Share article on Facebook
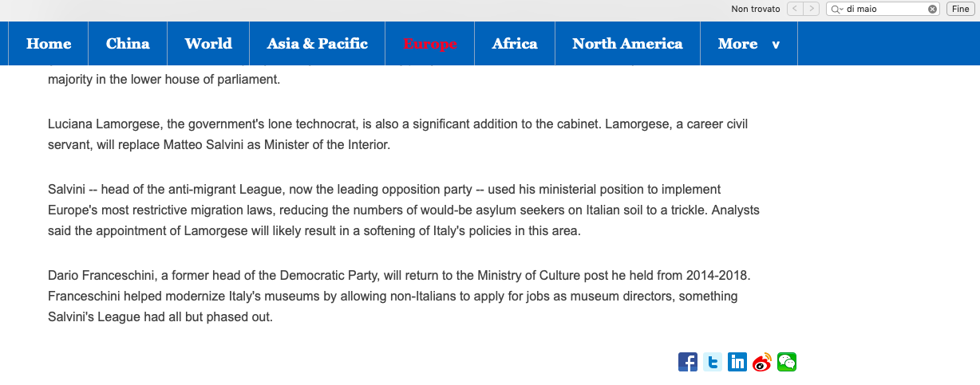 click(x=688, y=362)
